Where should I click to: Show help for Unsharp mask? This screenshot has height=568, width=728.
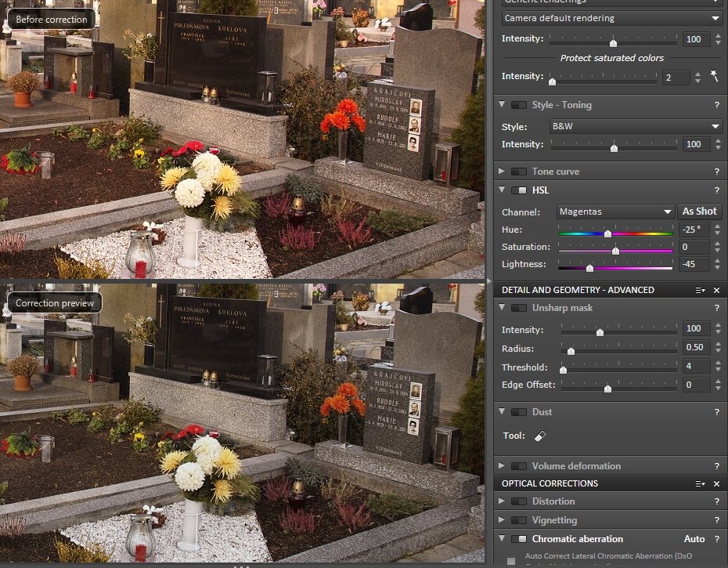[716, 308]
